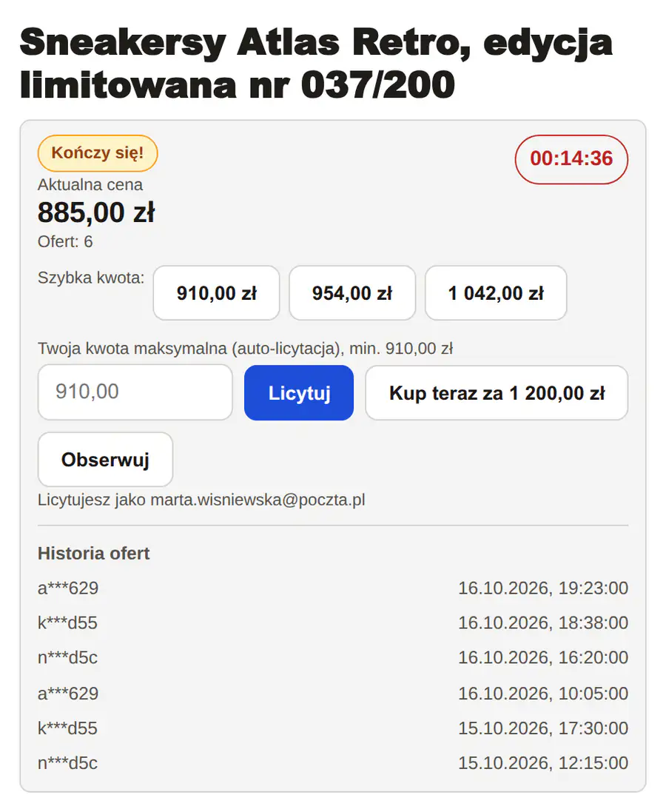
Task: Click the Kończy się! badge
Action: point(98,153)
